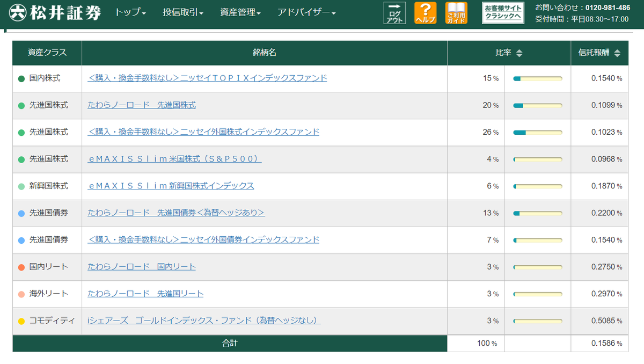Sort by 信託報酬 column arrows
644x364 pixels.
pos(617,53)
